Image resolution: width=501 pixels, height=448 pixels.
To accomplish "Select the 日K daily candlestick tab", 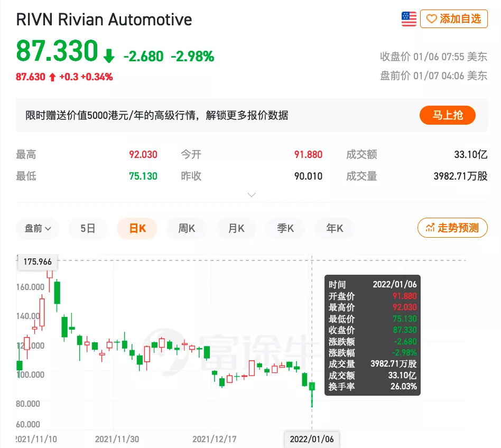I will [137, 228].
